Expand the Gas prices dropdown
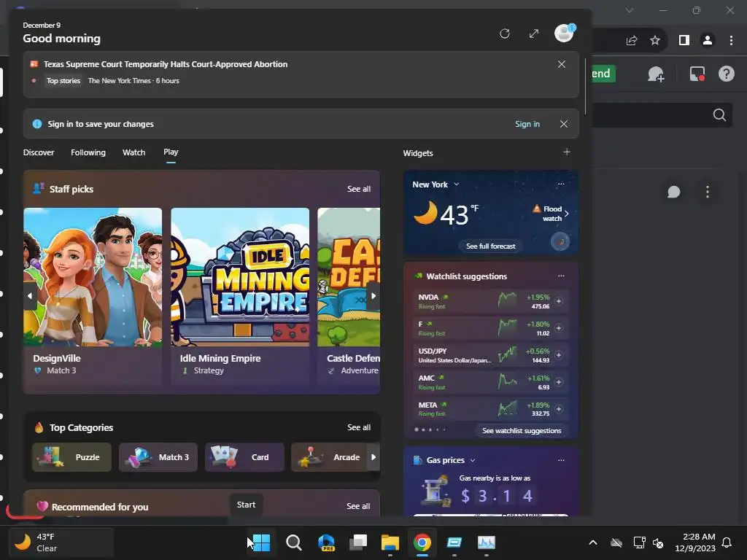The width and height of the screenshot is (747, 560). coord(473,461)
